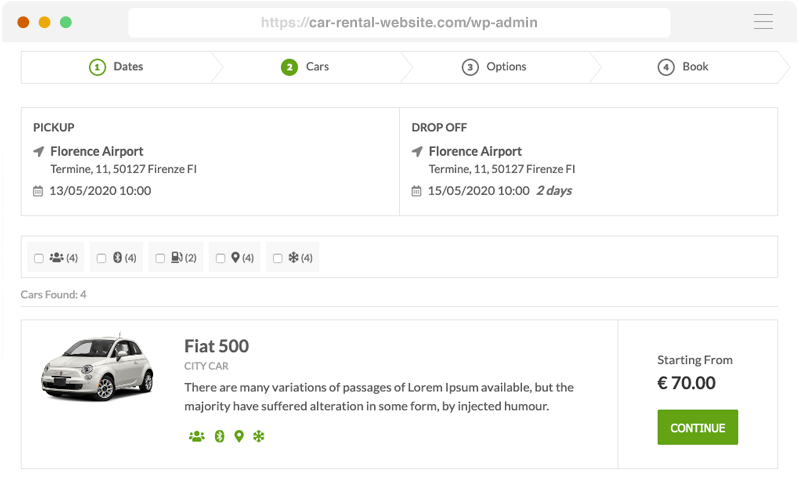Open the browser hamburger menu

[x=763, y=22]
